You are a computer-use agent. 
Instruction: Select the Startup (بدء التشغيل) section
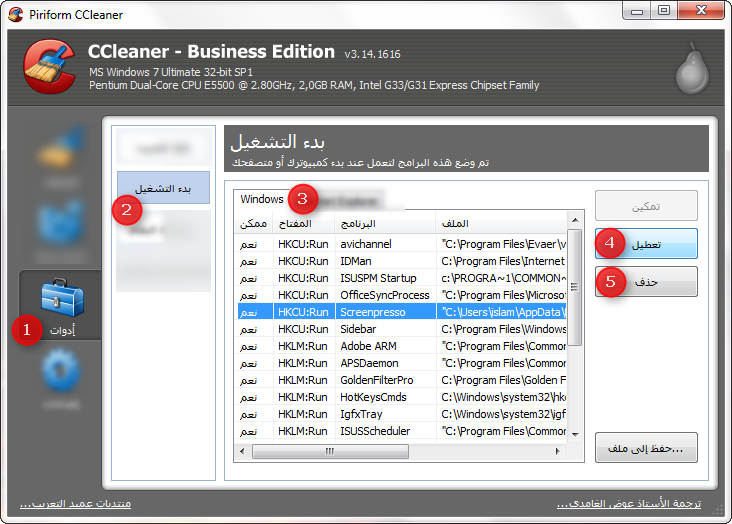[x=163, y=188]
